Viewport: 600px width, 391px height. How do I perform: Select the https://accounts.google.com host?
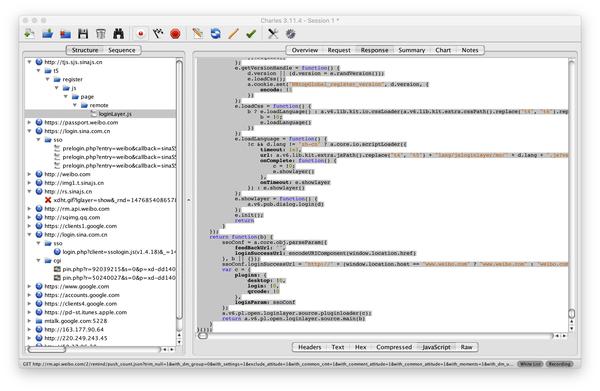[x=82, y=295]
